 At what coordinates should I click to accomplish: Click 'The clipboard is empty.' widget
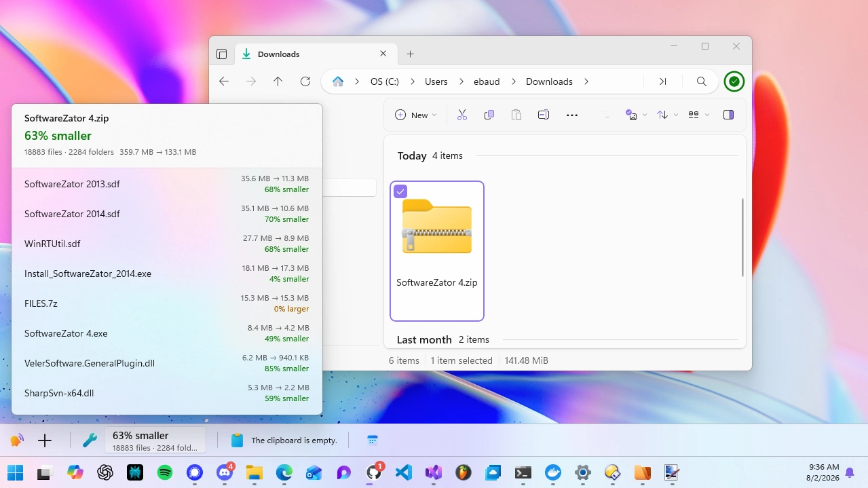click(x=284, y=440)
